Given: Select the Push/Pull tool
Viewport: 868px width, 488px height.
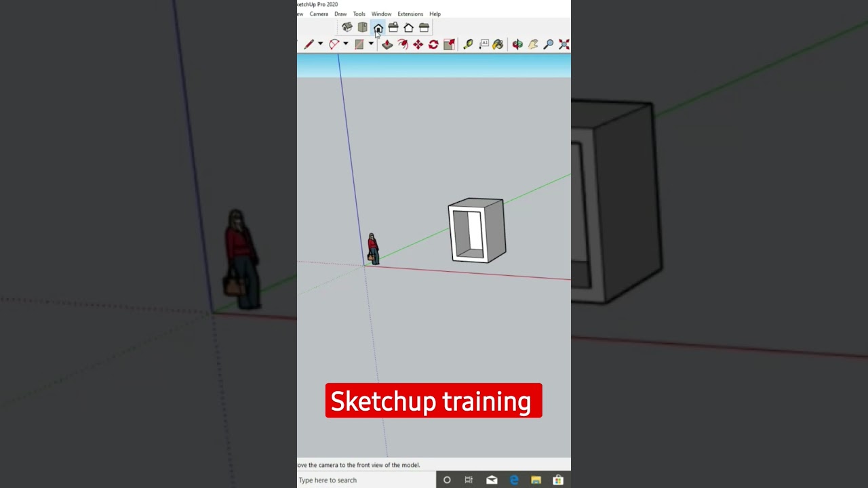Looking at the screenshot, I should 387,44.
